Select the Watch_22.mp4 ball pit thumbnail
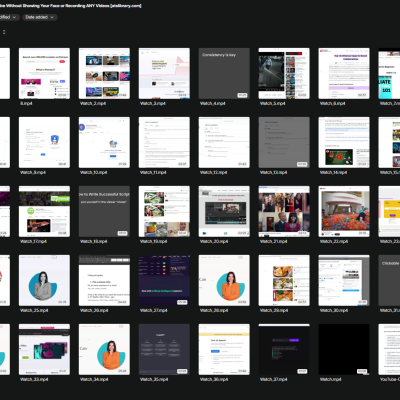The height and width of the screenshot is (400, 400). tap(344, 211)
